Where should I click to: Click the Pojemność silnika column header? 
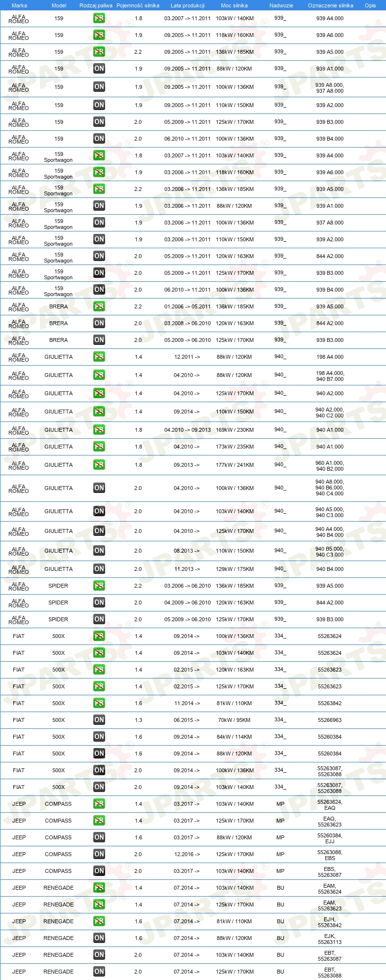138,5
